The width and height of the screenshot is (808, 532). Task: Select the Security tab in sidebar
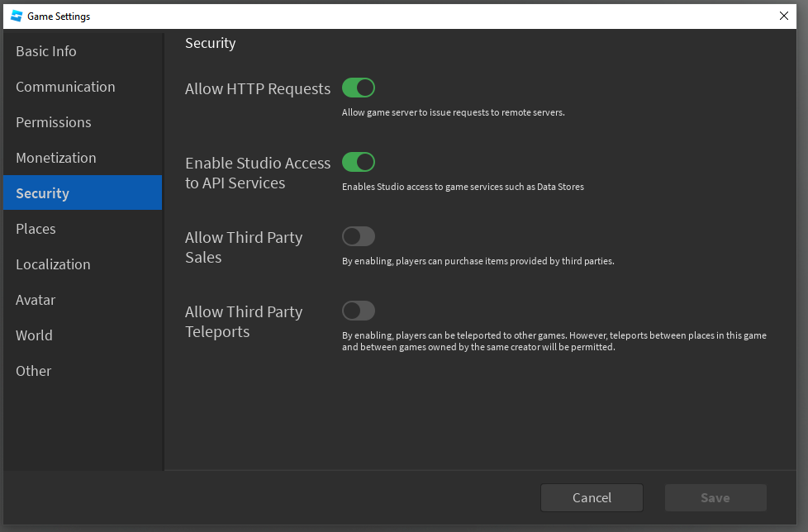click(x=83, y=192)
